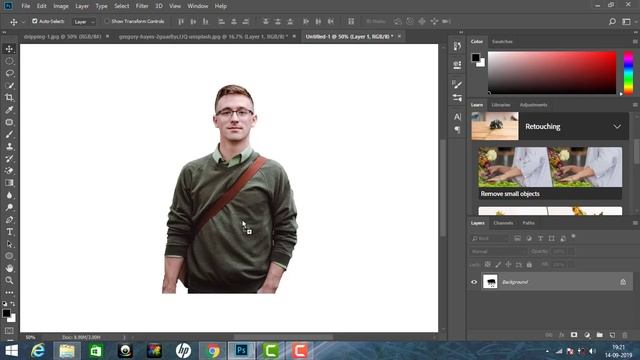
Task: Select the Quick Selection tool
Action: point(9,85)
